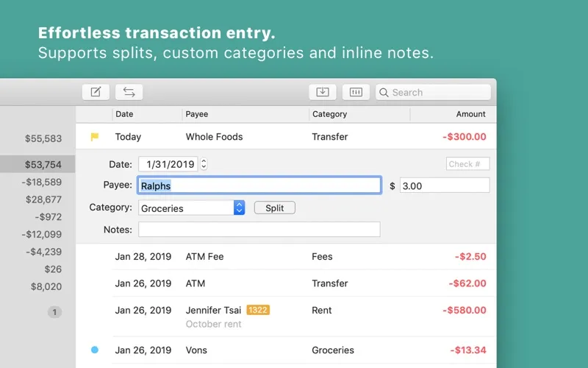
Task: Click the Notes input field
Action: (x=259, y=230)
